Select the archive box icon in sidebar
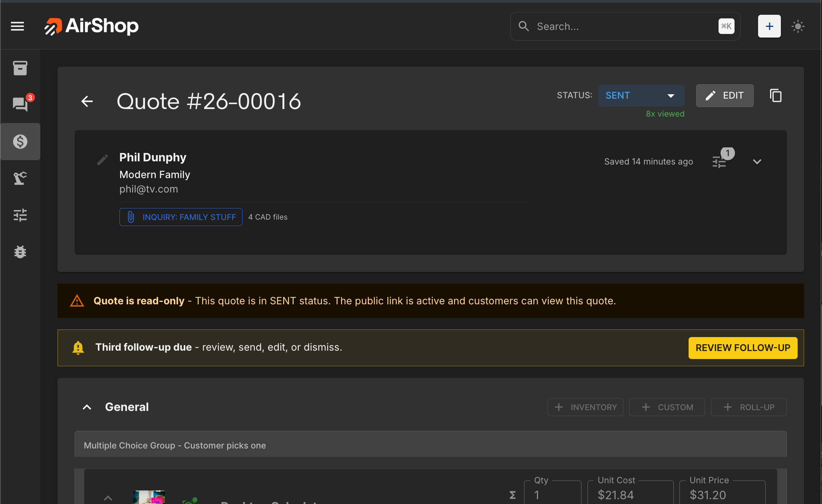The height and width of the screenshot is (504, 822). point(20,68)
